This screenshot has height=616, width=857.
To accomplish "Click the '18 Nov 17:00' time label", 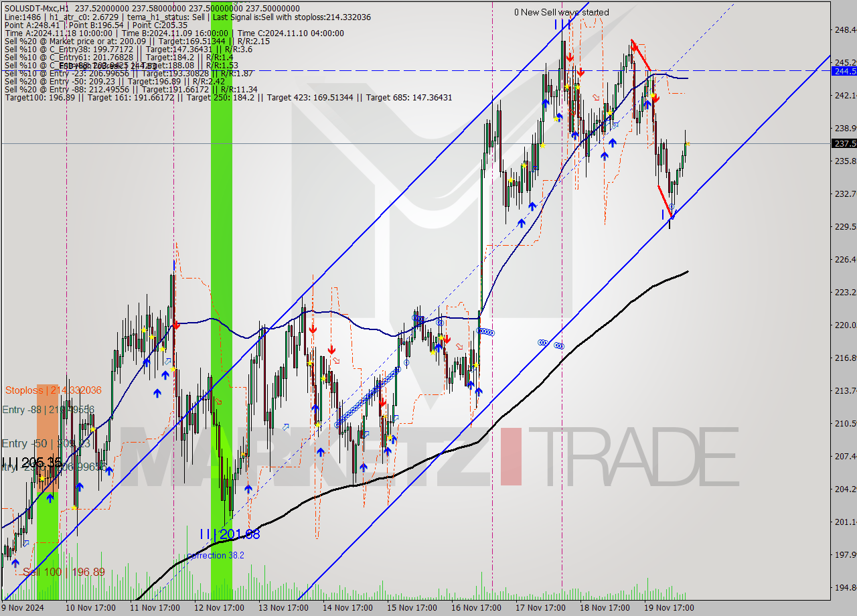I will pos(605,608).
